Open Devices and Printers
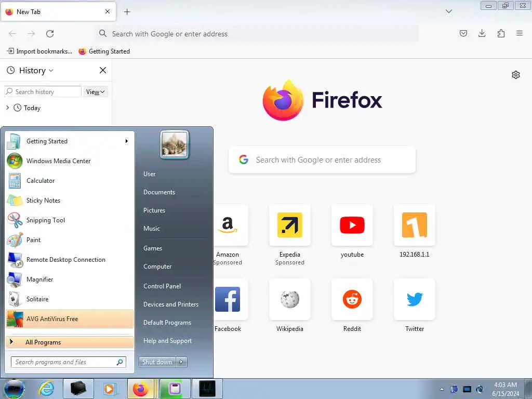 pos(170,304)
